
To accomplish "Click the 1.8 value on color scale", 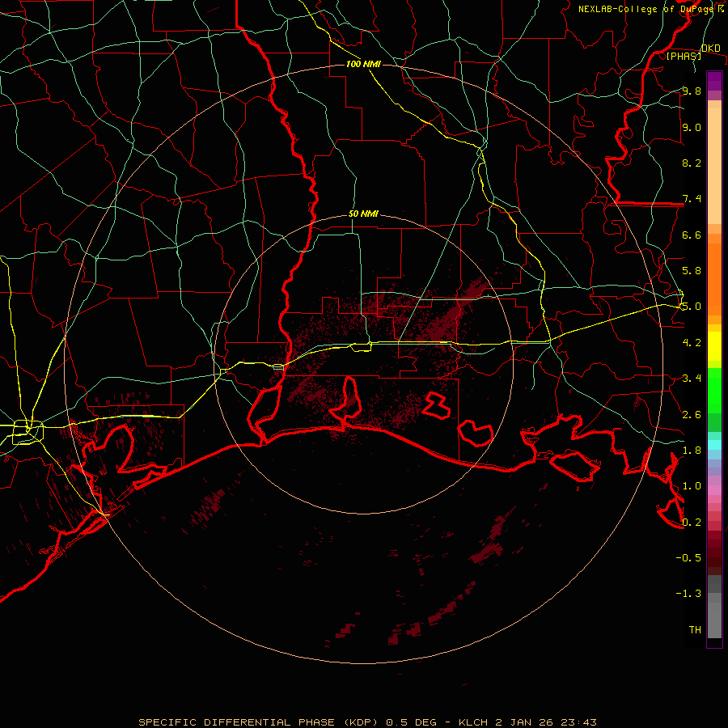I will [x=692, y=450].
